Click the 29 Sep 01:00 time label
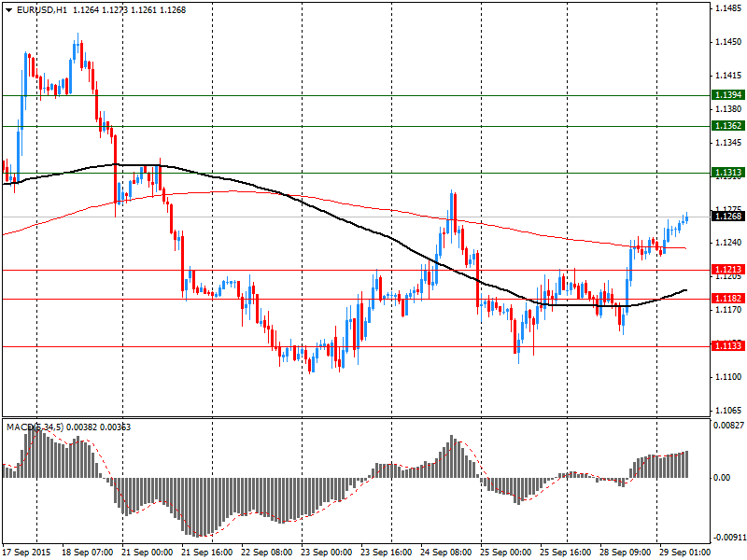 click(685, 553)
